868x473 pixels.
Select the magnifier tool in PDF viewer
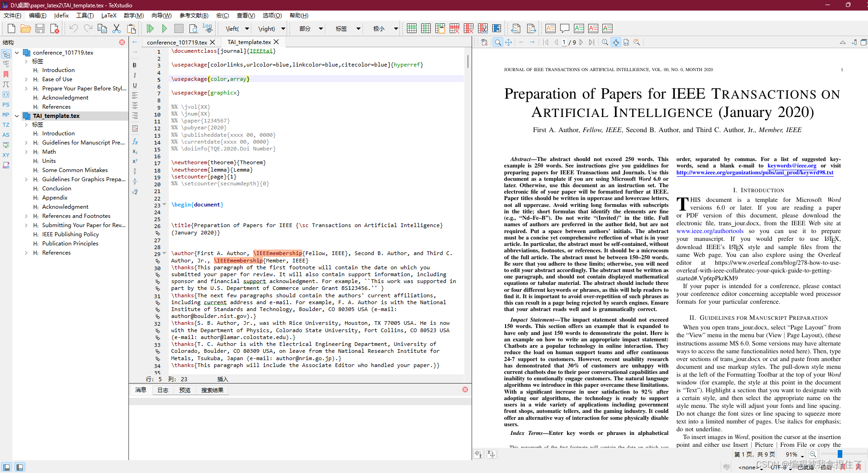pyautogui.click(x=498, y=42)
